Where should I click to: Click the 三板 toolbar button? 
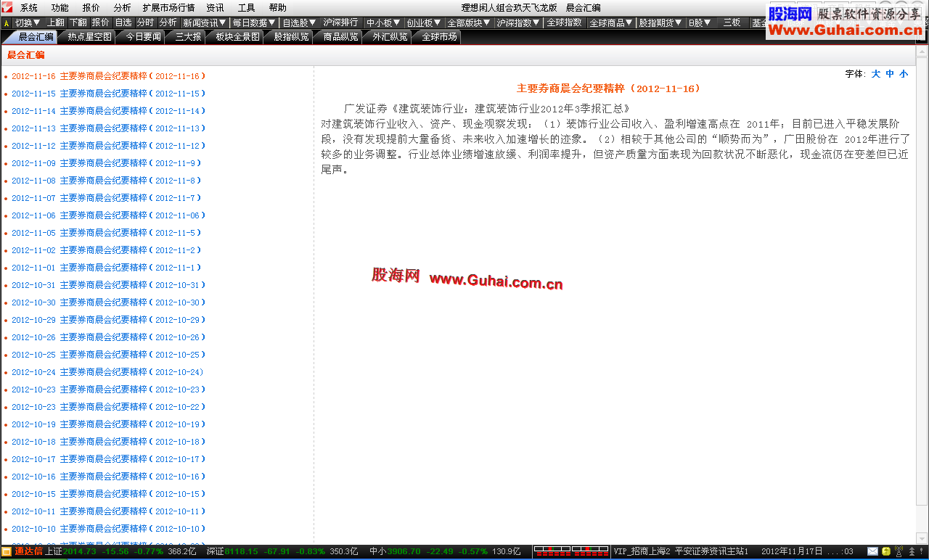(x=732, y=22)
